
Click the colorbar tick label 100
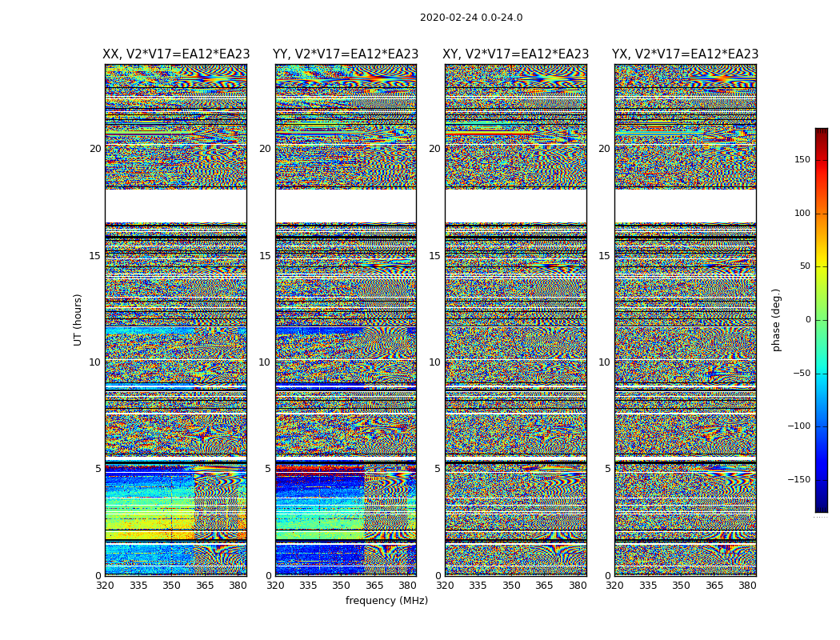pyautogui.click(x=802, y=213)
